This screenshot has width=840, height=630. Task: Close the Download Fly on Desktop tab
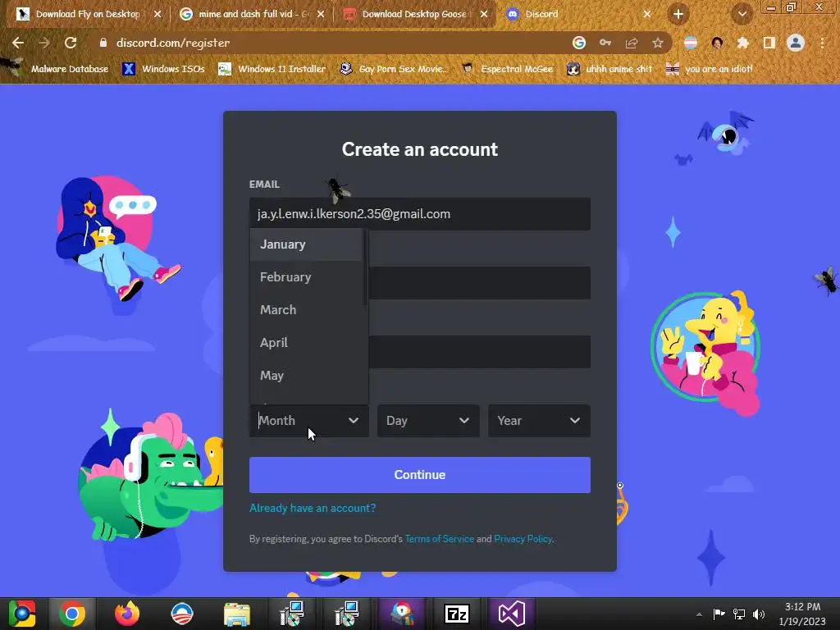point(157,15)
